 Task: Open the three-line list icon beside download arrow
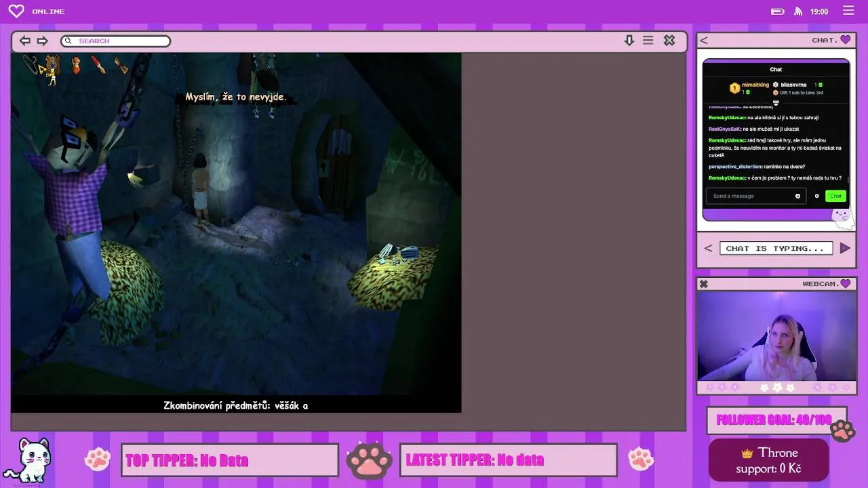[648, 41]
